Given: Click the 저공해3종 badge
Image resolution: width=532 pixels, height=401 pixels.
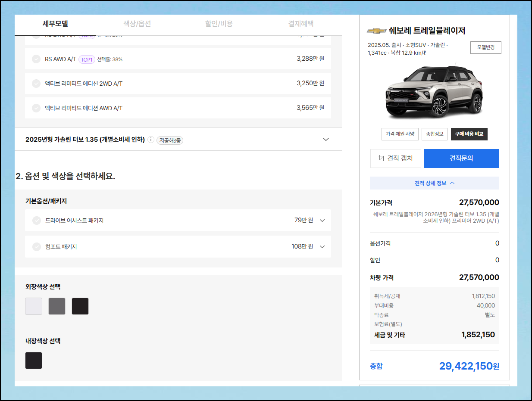Looking at the screenshot, I should click(x=170, y=140).
